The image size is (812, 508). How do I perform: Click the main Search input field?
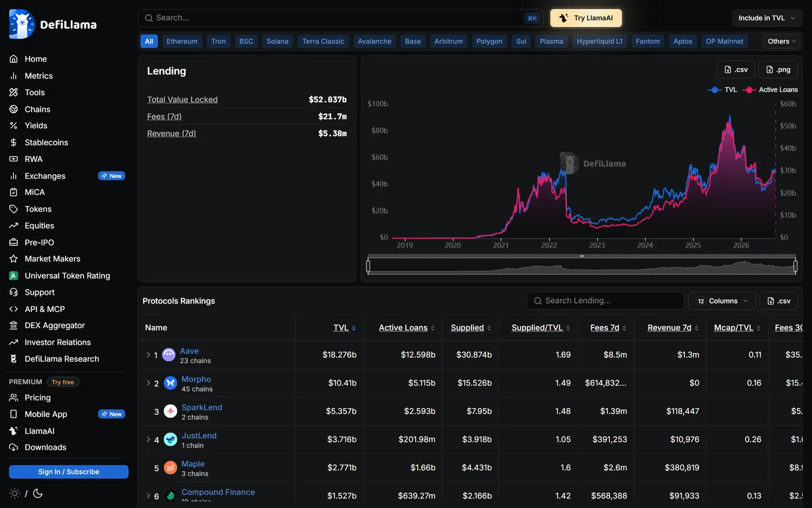[340, 18]
